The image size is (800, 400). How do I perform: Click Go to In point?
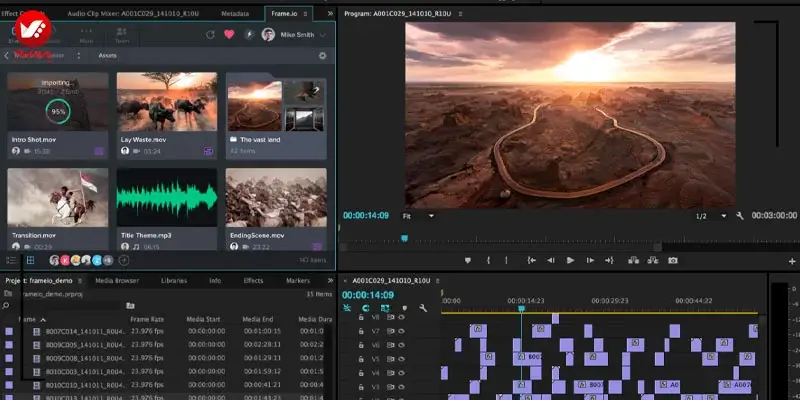point(532,260)
